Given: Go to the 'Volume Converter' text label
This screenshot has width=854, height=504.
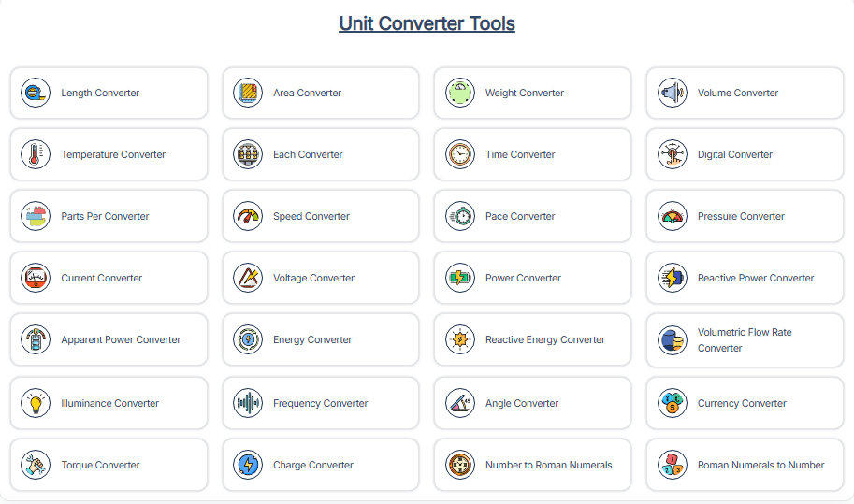Looking at the screenshot, I should point(738,94).
